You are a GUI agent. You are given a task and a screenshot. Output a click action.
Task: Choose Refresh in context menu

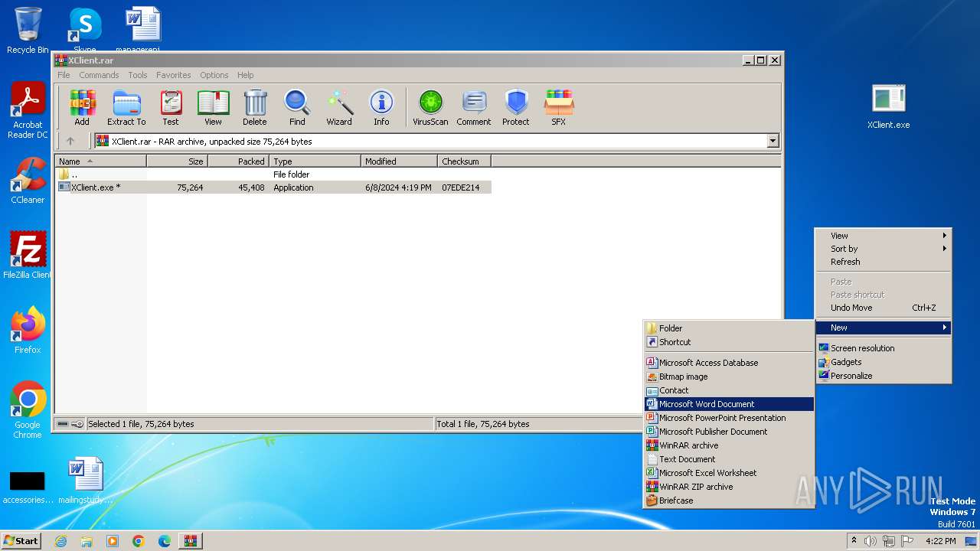pos(884,262)
